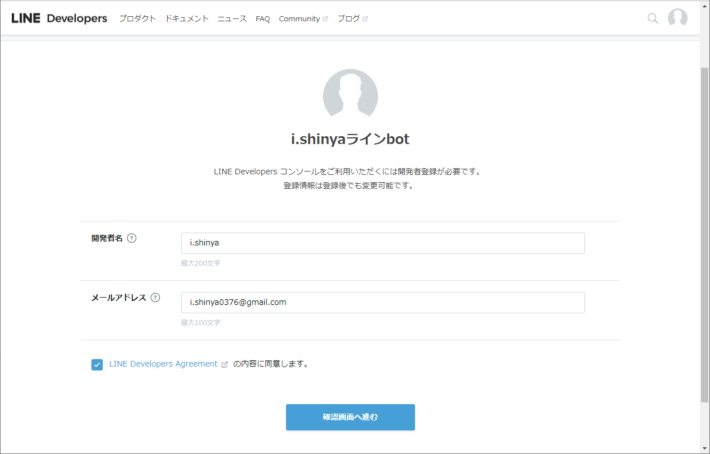The width and height of the screenshot is (710, 454).
Task: Click the LINE Developers logo
Action: pos(59,18)
